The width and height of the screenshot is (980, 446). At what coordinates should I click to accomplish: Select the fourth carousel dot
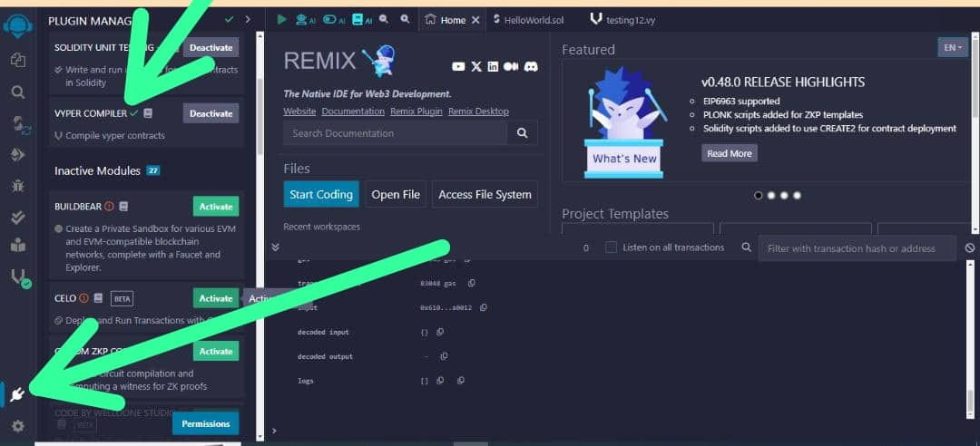pos(797,195)
